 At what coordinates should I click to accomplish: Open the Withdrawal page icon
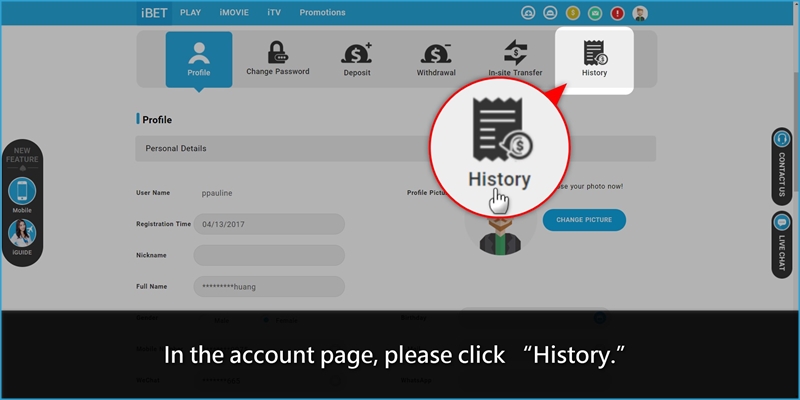pos(436,59)
